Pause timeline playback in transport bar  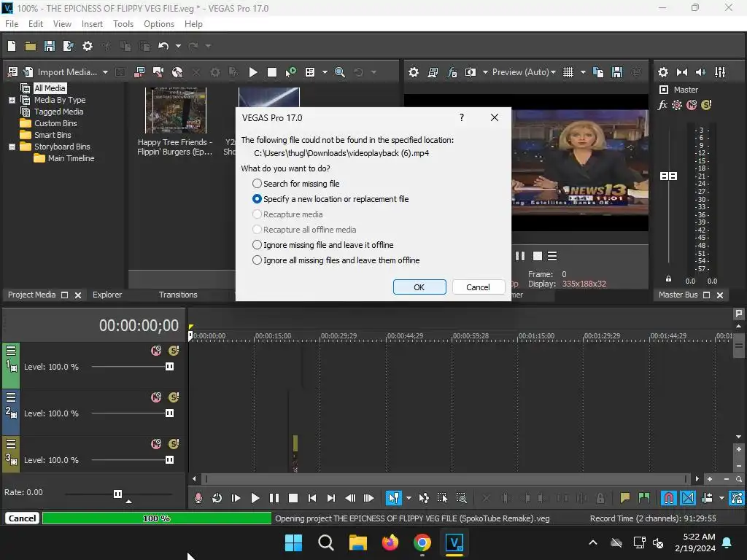pyautogui.click(x=274, y=498)
